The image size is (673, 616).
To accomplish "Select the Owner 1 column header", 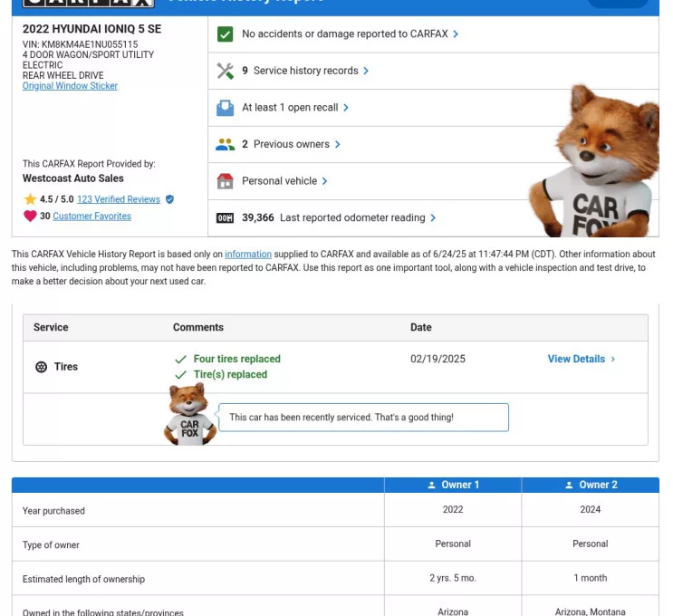I will 453,485.
